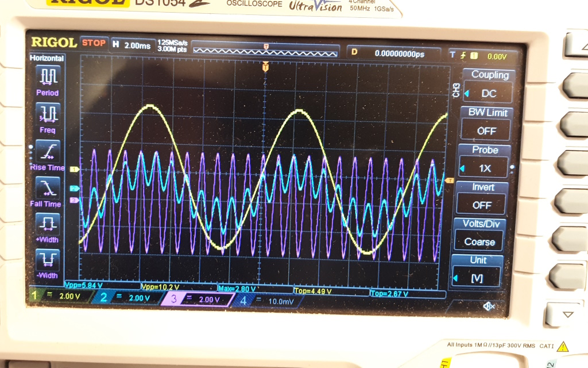Click the muted speaker icon
This screenshot has width=588, height=368.
coord(489,306)
